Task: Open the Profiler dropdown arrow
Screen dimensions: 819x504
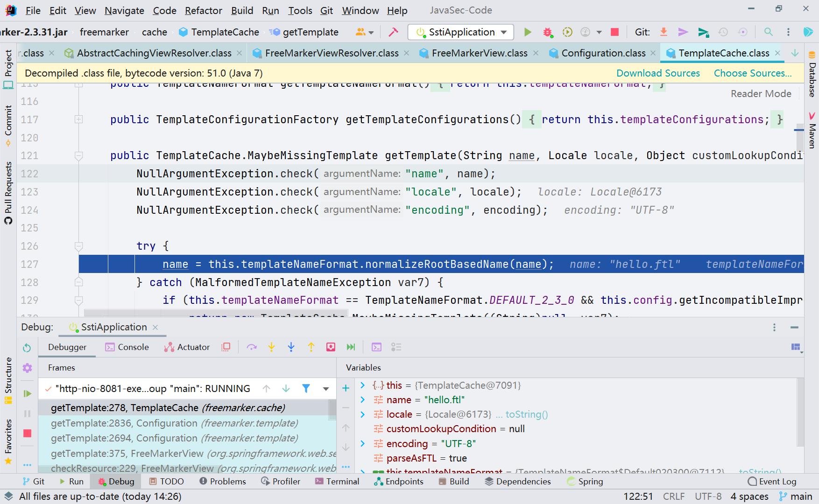Action: coord(598,32)
